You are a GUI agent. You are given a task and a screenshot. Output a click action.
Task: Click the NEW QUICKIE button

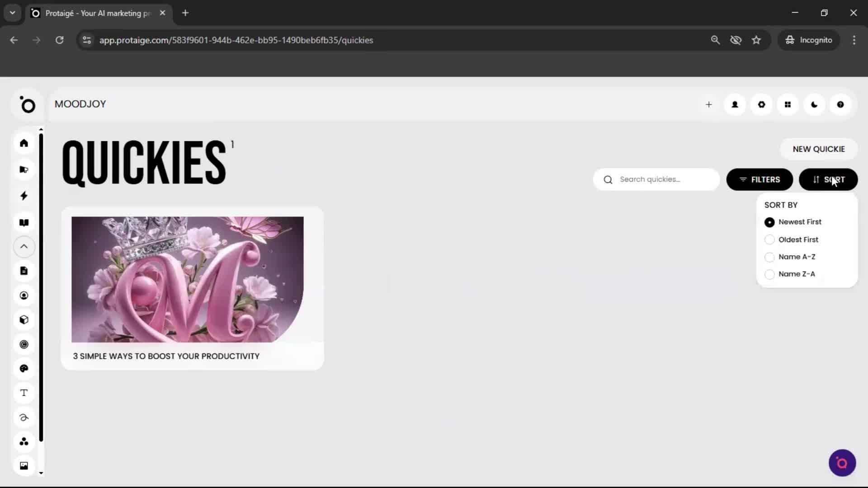(x=819, y=149)
